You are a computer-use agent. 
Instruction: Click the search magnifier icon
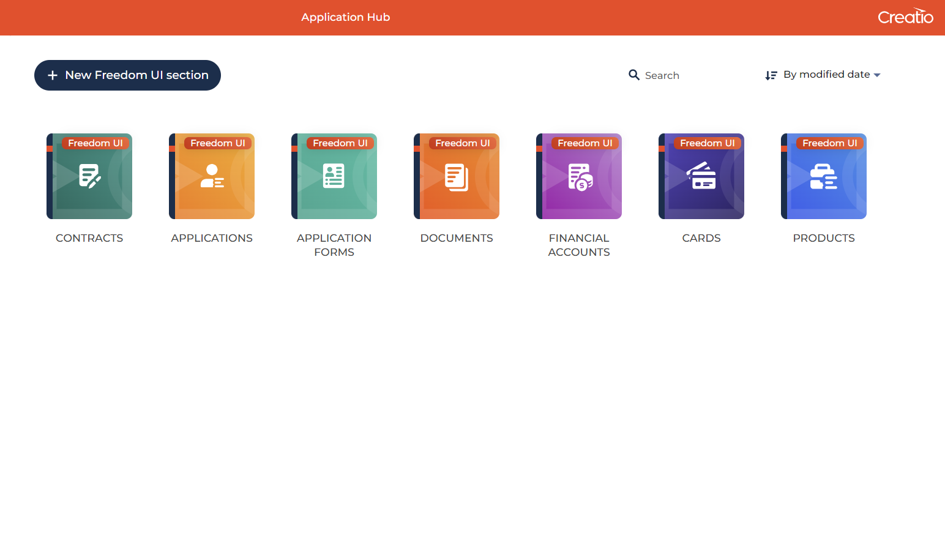pos(634,75)
